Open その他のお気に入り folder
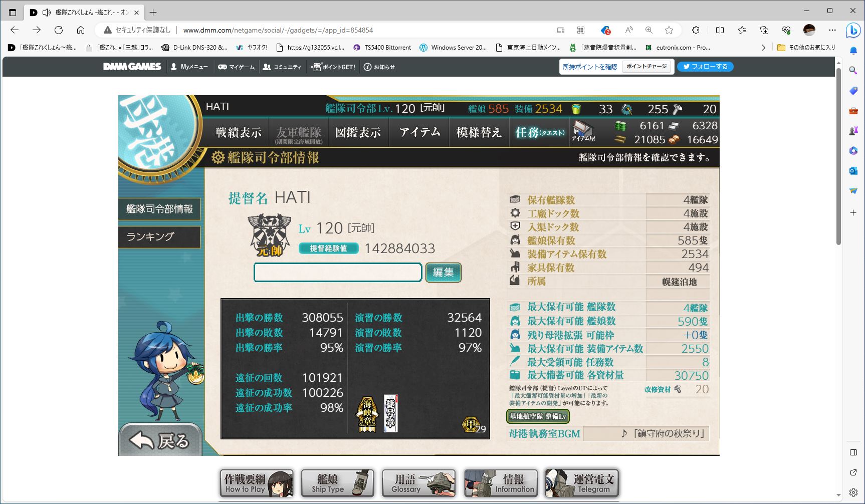Screen dimensions: 865x504 point(806,48)
